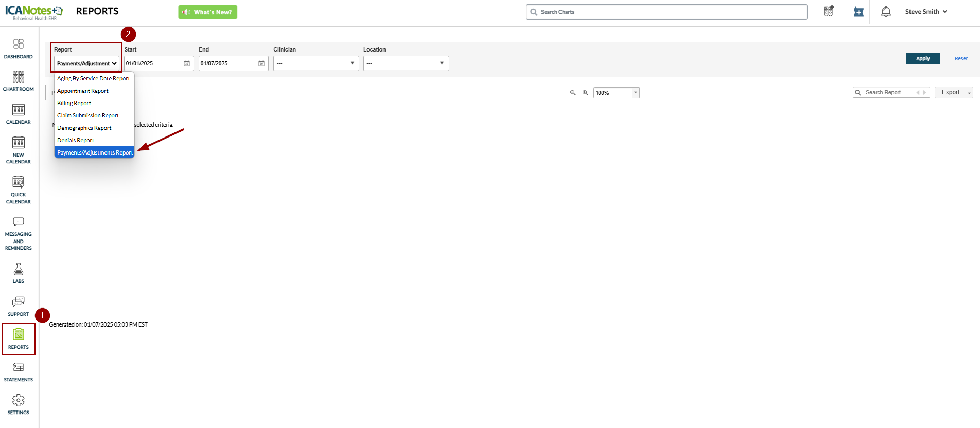The width and height of the screenshot is (980, 428).
Task: Open the notifications bell
Action: (886, 12)
